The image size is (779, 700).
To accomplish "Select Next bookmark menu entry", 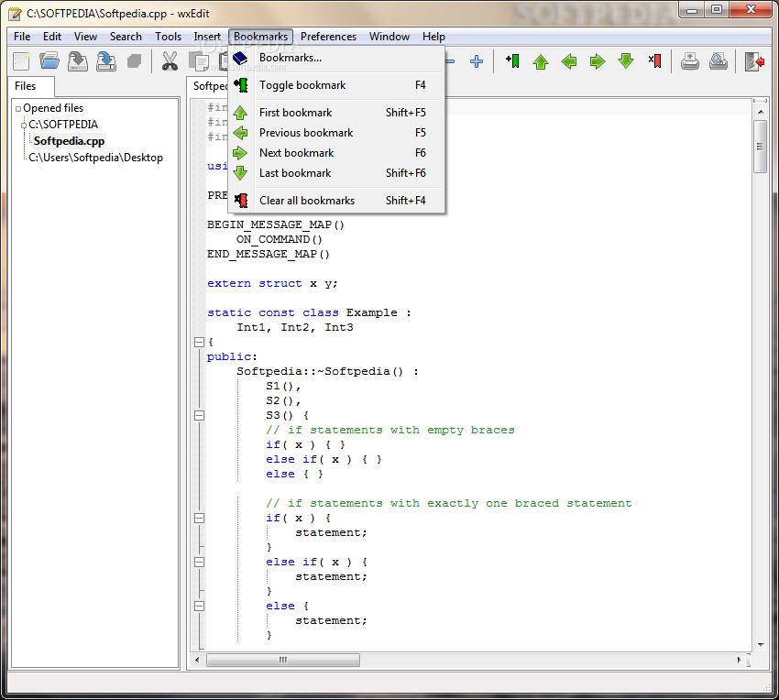I will coord(296,153).
